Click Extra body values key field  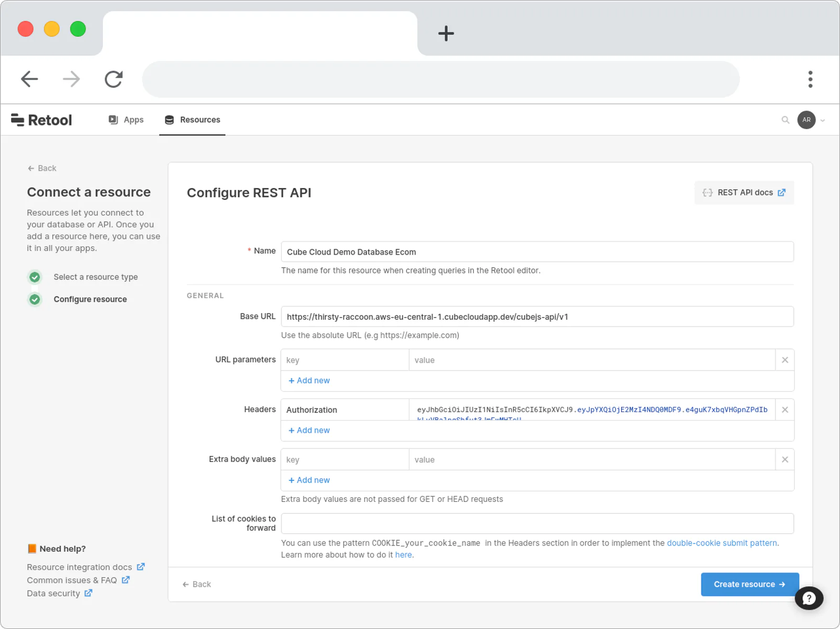[345, 459]
